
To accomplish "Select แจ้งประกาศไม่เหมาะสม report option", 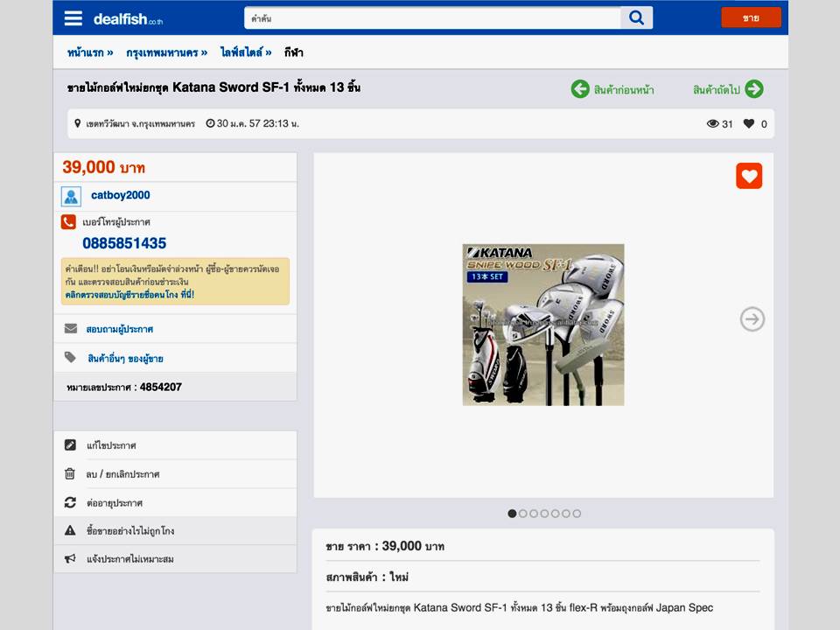I will coord(130,559).
